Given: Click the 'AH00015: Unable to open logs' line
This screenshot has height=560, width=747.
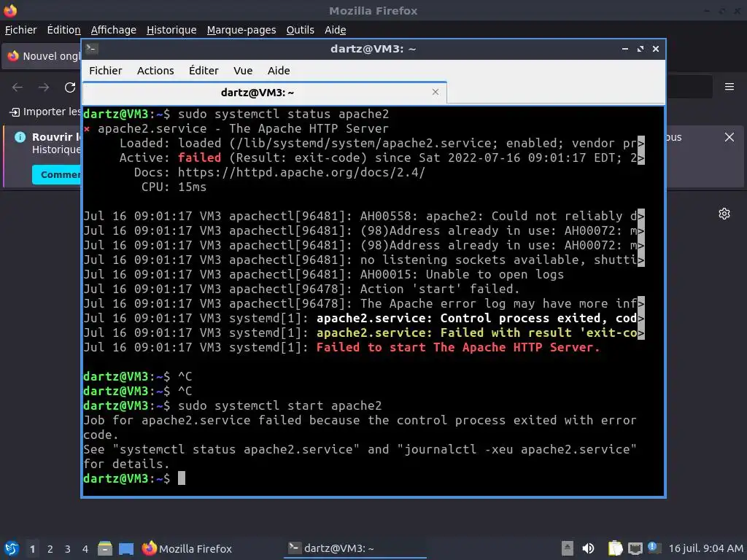Looking at the screenshot, I should (462, 274).
